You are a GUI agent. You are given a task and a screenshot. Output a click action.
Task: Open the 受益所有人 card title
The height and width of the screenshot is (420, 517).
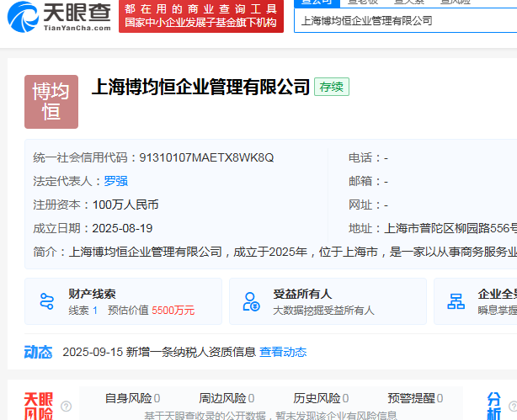302,294
